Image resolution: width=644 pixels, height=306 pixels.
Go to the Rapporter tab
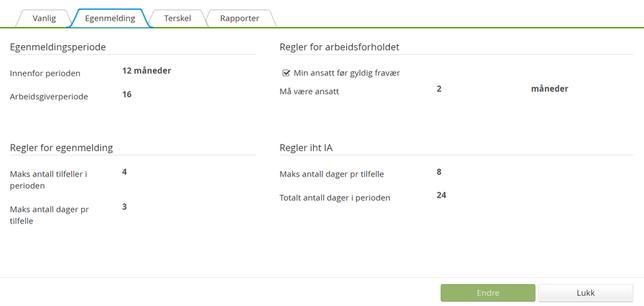240,18
